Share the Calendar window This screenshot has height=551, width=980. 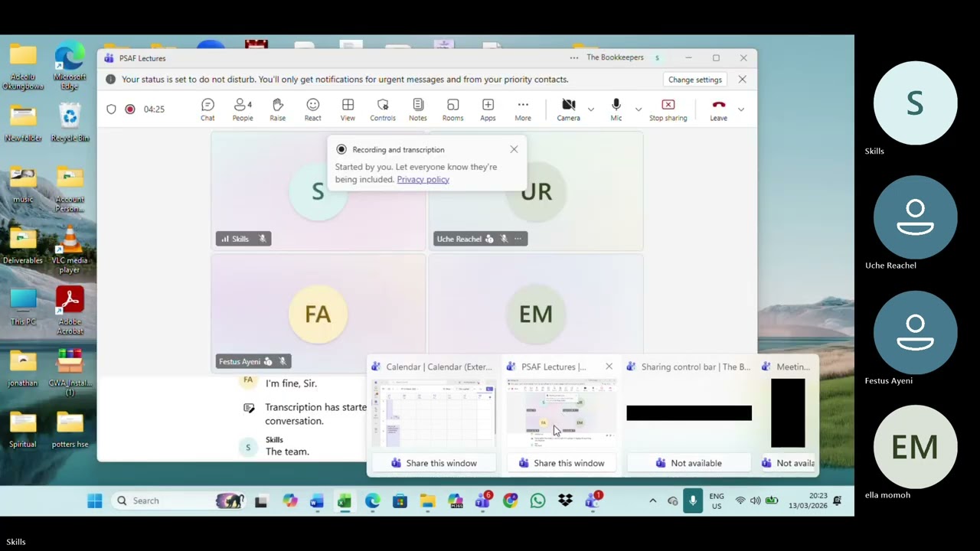tap(434, 463)
